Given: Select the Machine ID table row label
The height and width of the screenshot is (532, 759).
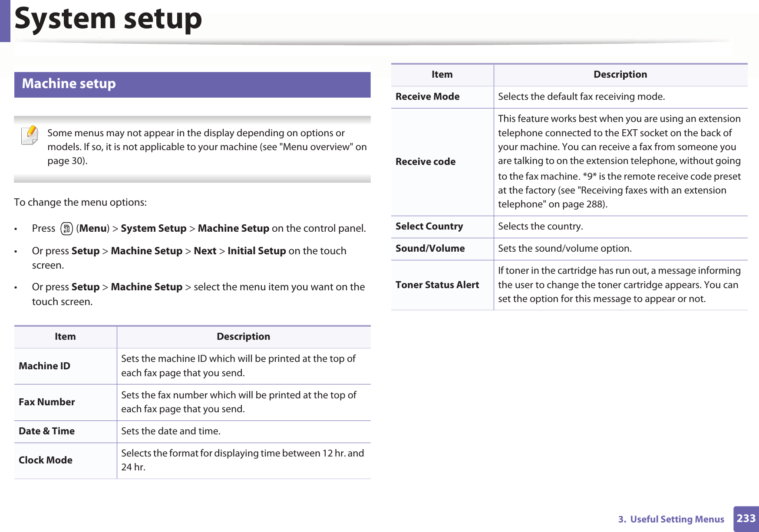Looking at the screenshot, I should pyautogui.click(x=45, y=366).
